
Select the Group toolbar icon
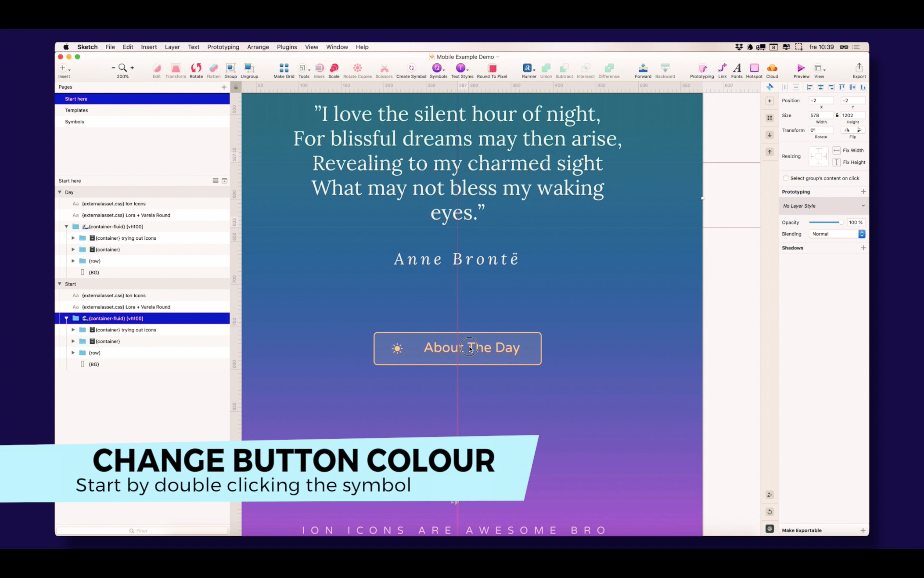point(231,68)
